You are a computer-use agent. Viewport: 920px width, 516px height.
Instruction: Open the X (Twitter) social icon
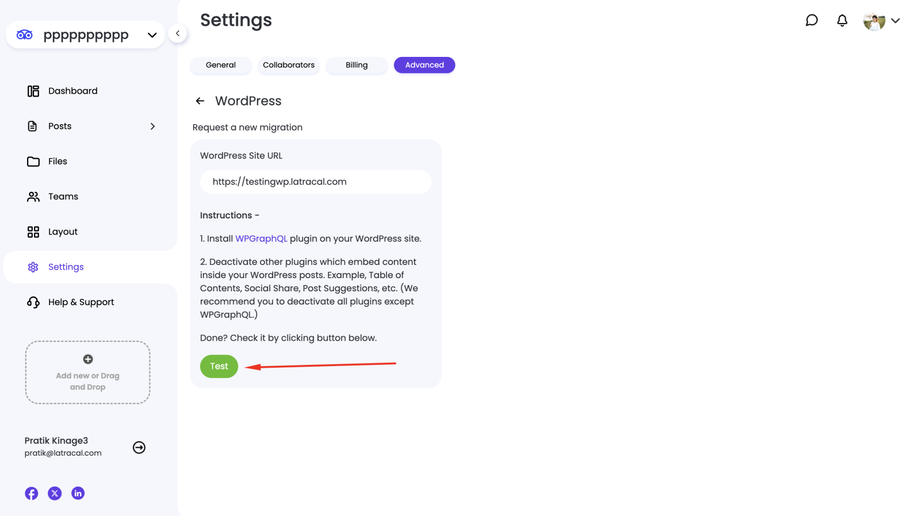[x=55, y=493]
